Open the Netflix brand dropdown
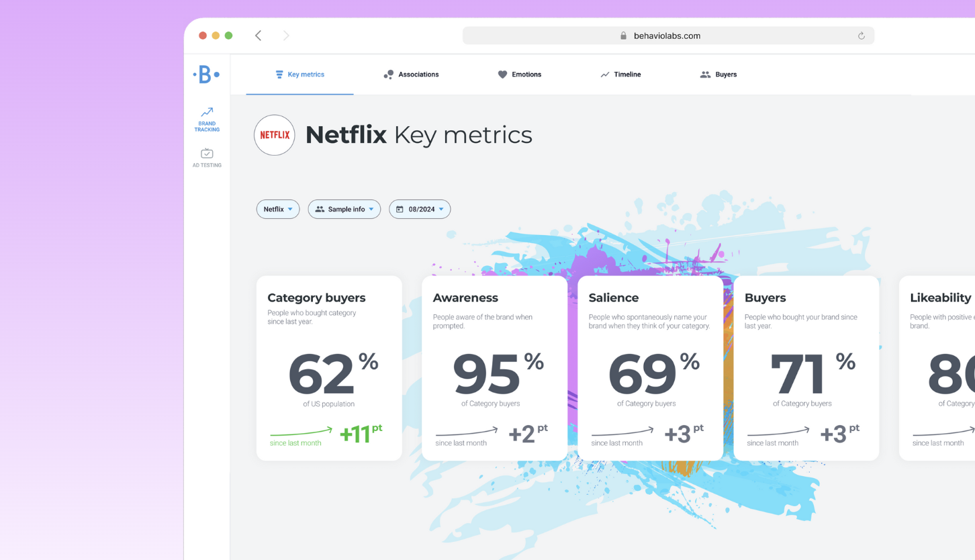The width and height of the screenshot is (975, 560). tap(278, 209)
